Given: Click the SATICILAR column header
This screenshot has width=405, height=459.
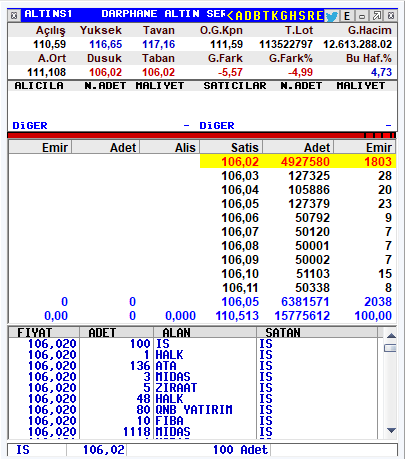Looking at the screenshot, I should 235,86.
